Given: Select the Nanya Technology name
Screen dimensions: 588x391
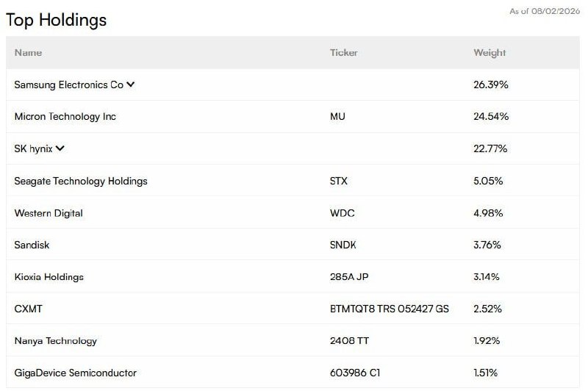Looking at the screenshot, I should click(56, 341).
